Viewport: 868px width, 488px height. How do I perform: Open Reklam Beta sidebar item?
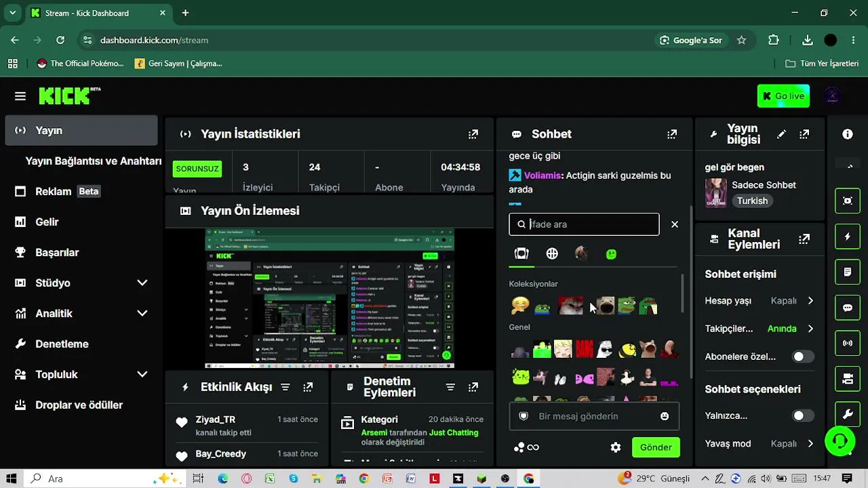[x=81, y=191]
